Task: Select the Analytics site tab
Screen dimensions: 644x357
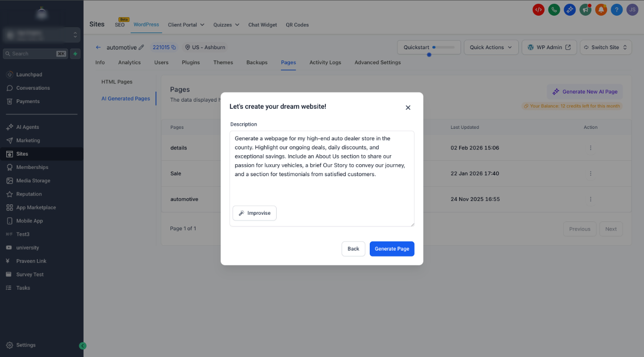Action: pos(129,63)
